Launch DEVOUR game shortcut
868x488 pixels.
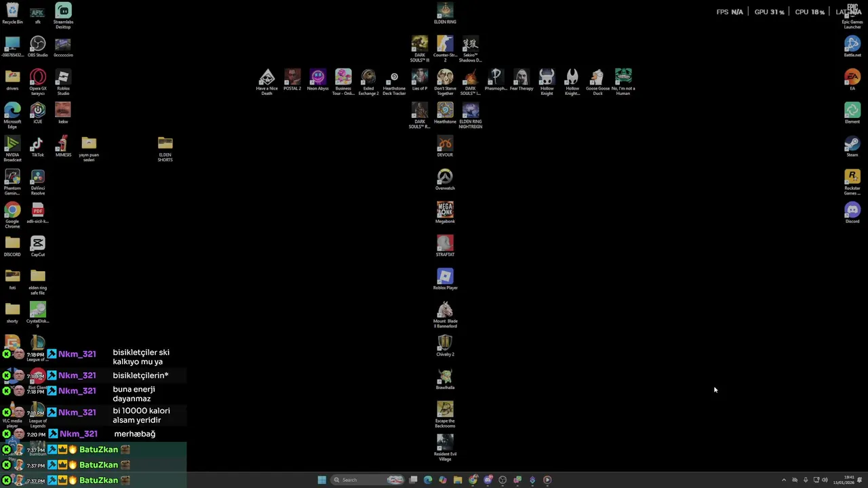coord(445,146)
